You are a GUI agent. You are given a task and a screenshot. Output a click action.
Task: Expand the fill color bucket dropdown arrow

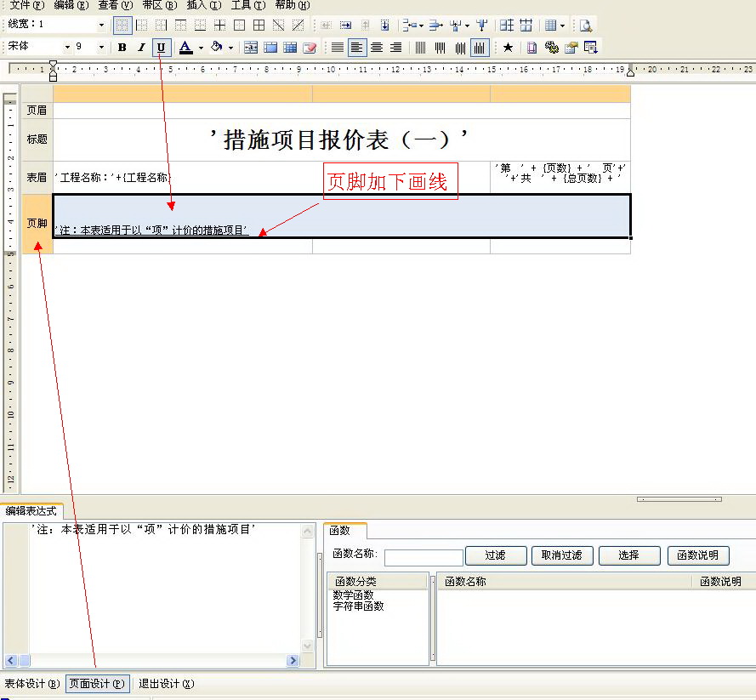tap(230, 48)
